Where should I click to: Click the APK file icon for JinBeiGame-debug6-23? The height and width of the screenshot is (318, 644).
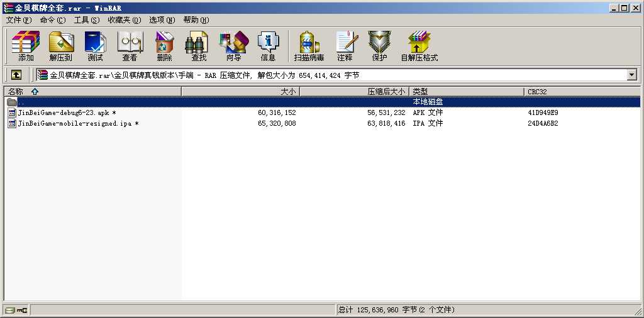[13, 112]
